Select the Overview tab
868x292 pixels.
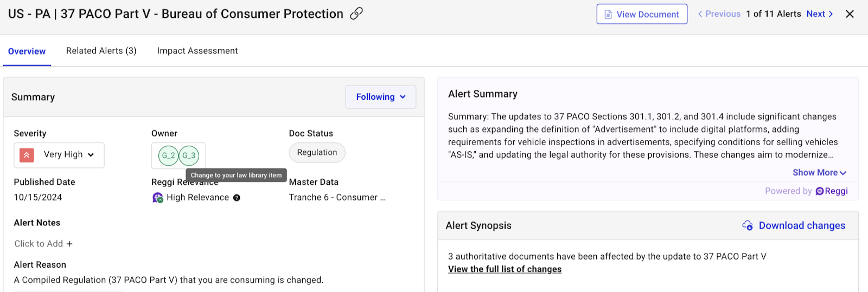coord(27,51)
